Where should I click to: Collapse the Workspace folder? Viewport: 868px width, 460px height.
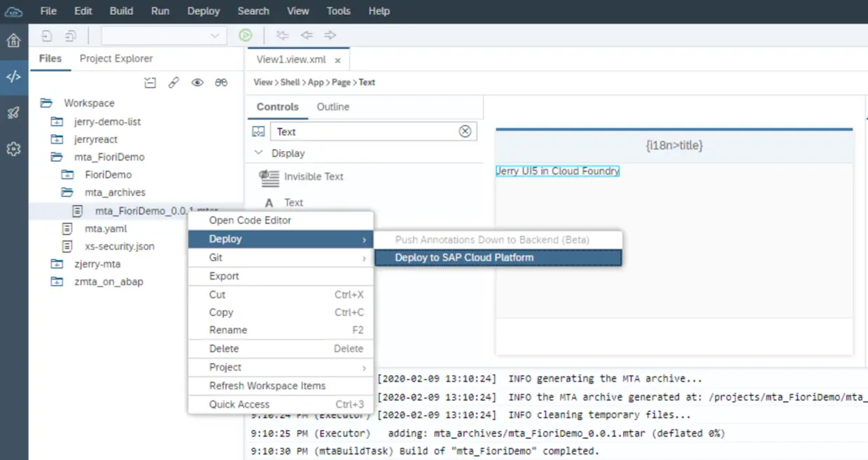tap(46, 103)
